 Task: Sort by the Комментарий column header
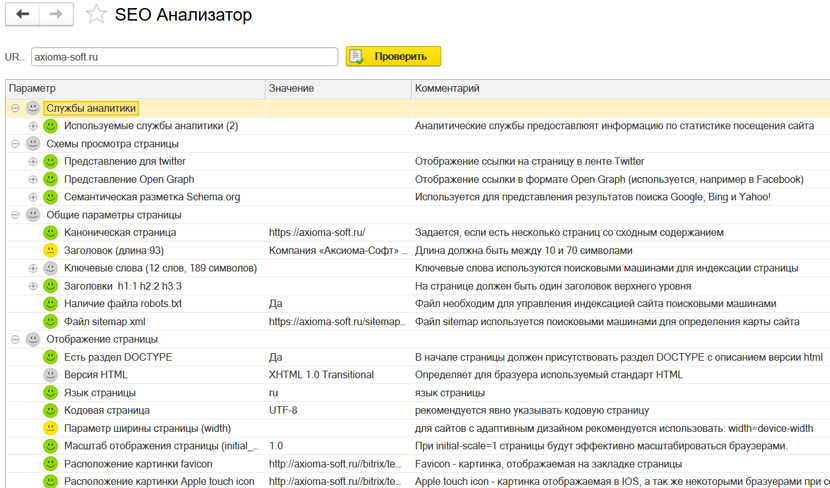click(x=620, y=88)
